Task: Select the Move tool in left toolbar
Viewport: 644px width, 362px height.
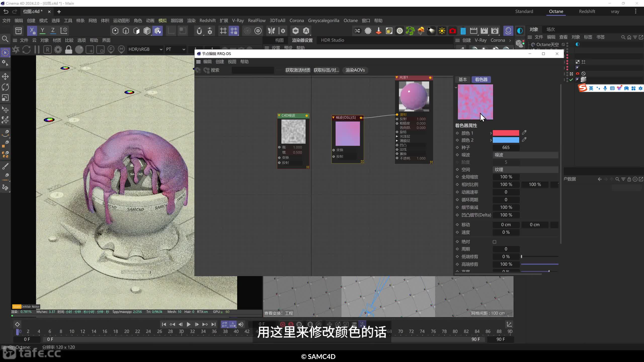Action: click(x=5, y=76)
